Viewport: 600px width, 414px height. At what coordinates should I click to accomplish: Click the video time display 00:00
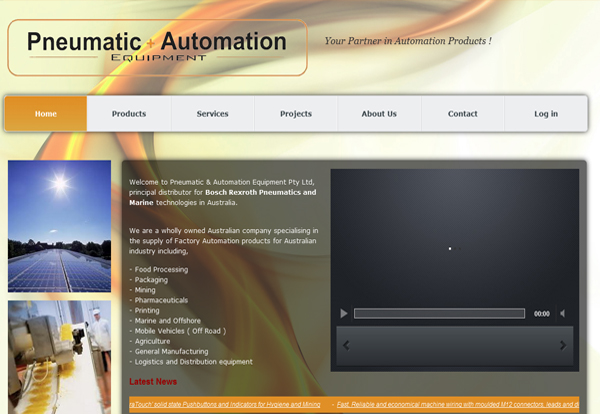pos(541,314)
